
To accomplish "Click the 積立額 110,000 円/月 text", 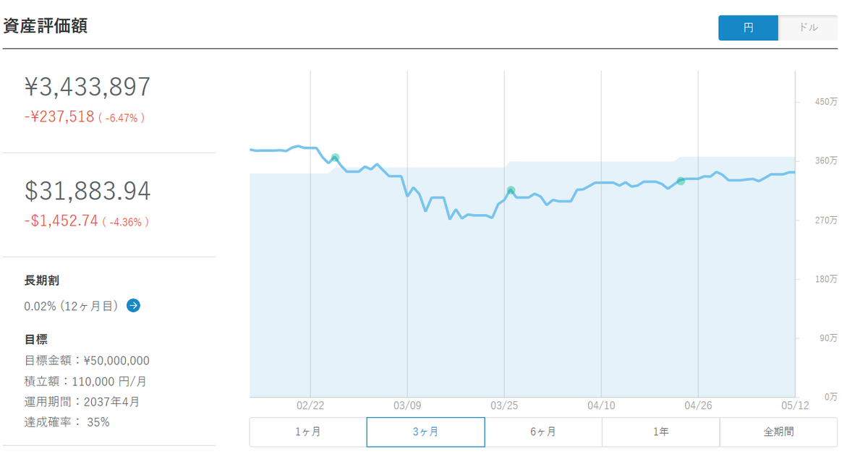I will click(85, 381).
